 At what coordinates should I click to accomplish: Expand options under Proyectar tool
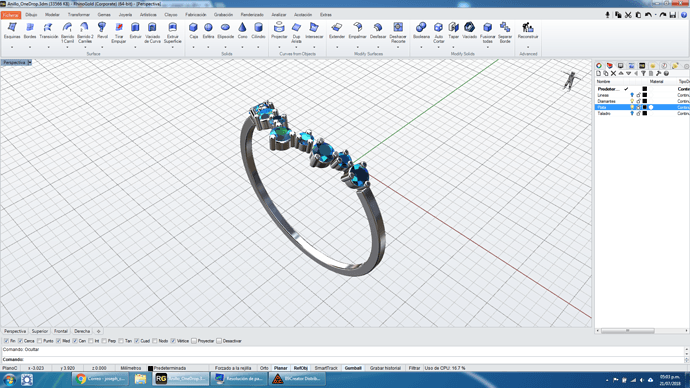(x=279, y=47)
